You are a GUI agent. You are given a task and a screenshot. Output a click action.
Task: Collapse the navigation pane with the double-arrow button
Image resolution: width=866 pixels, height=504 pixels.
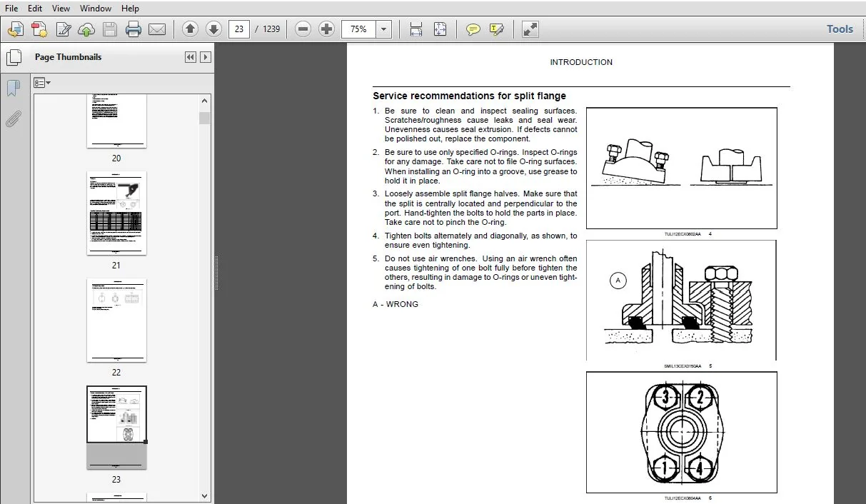[x=190, y=57]
